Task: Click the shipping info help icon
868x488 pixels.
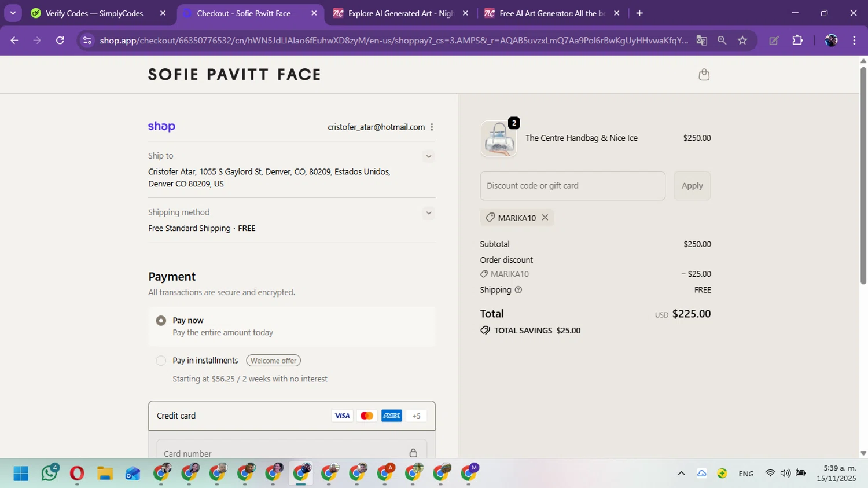Action: (x=518, y=290)
